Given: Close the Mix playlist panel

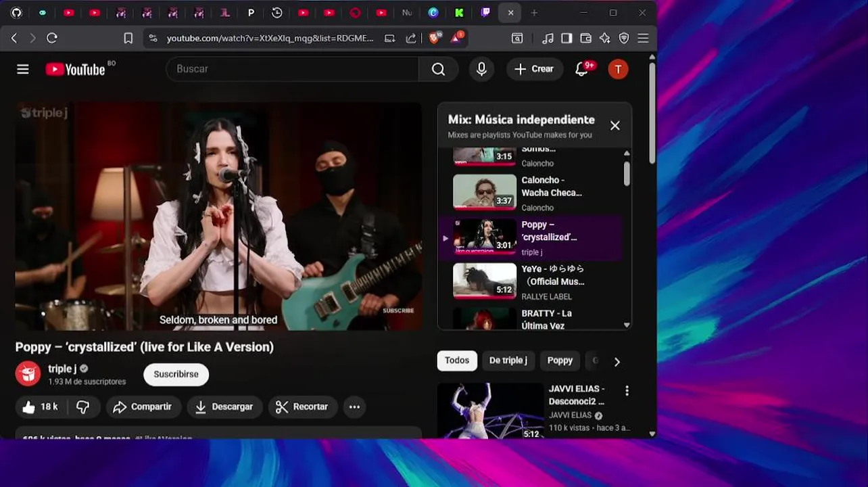Looking at the screenshot, I should [x=614, y=125].
